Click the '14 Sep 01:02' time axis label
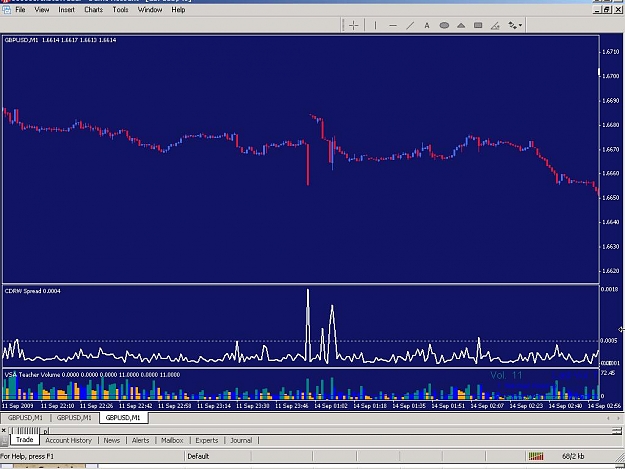Image resolution: width=625 pixels, height=469 pixels. pos(330,406)
